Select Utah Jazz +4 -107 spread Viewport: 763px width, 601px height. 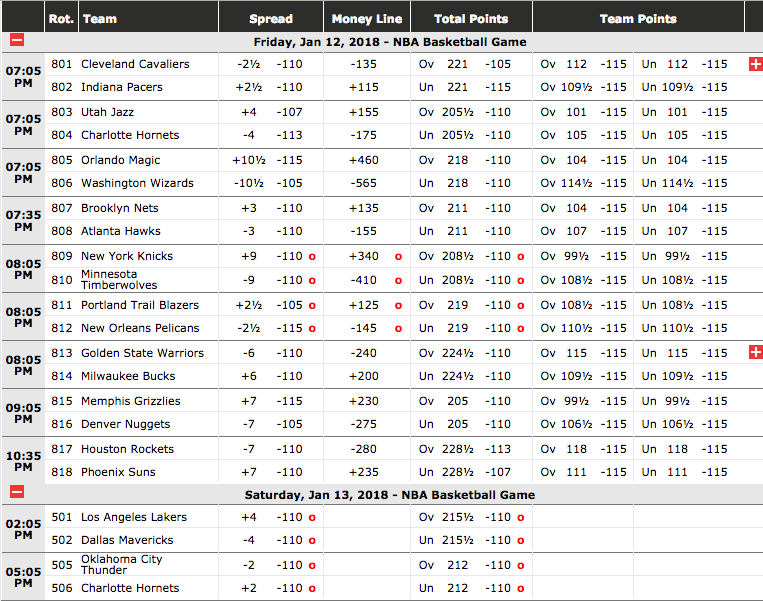(x=272, y=112)
